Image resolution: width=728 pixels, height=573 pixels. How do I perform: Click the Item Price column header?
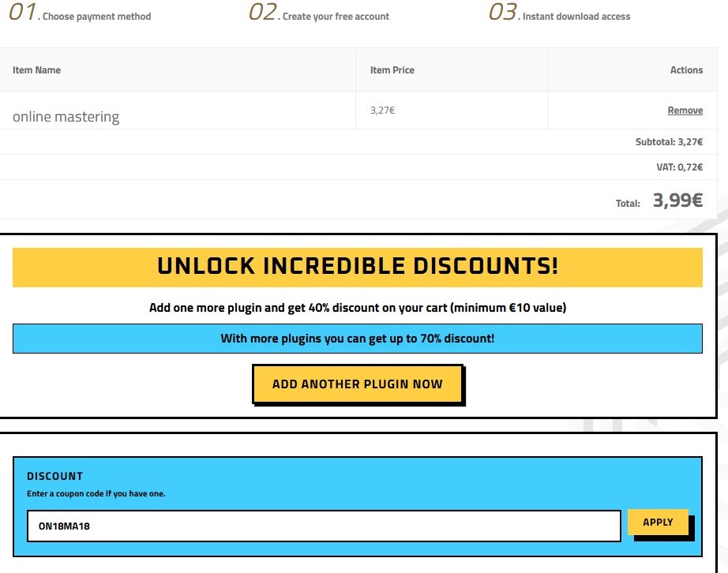coord(392,70)
